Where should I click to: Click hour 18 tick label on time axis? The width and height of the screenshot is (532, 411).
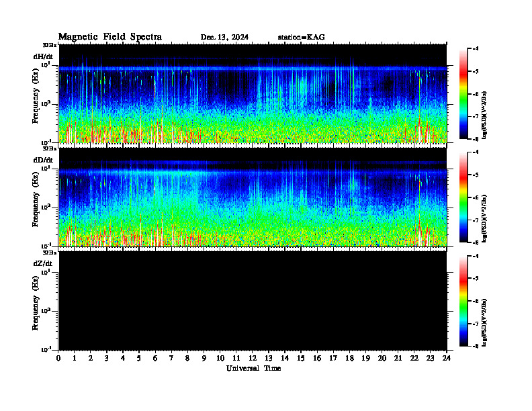349,358
